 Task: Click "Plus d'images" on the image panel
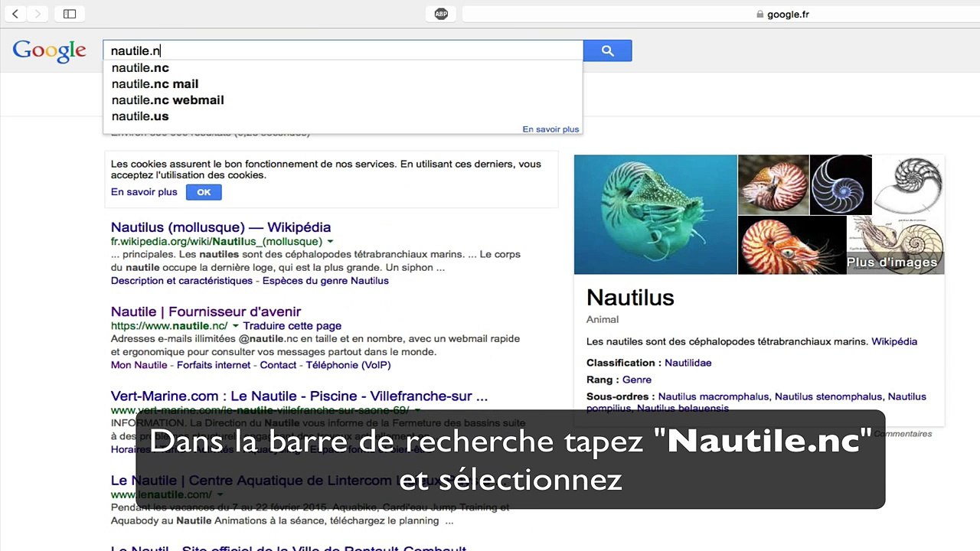coord(892,262)
